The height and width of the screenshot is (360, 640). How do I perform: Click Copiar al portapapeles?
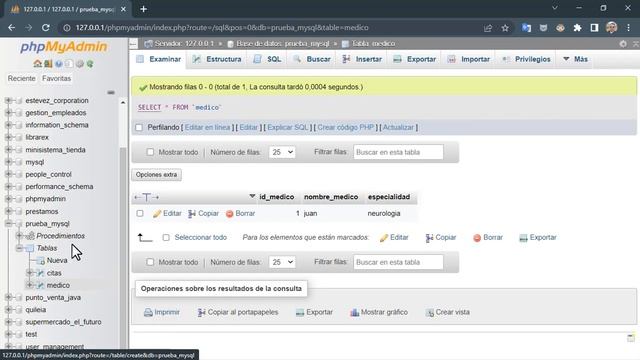(238, 312)
